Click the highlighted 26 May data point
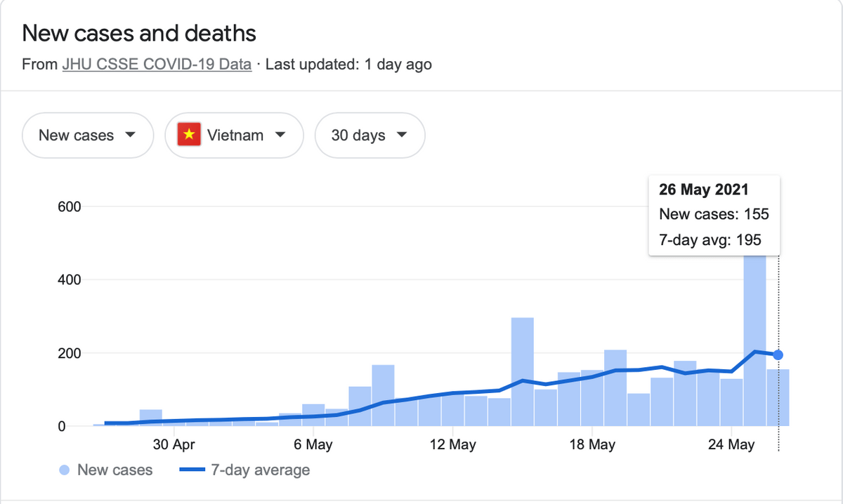843x504 pixels. 778,355
